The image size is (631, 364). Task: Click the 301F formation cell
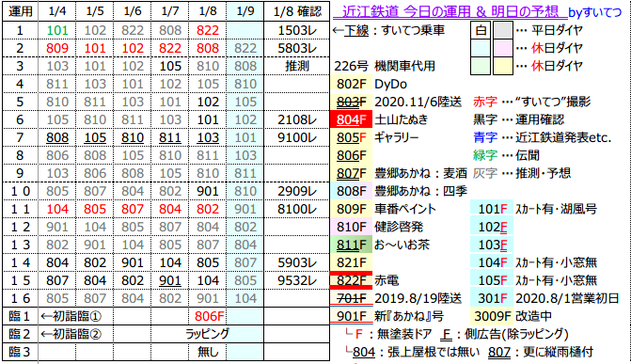[492, 298]
